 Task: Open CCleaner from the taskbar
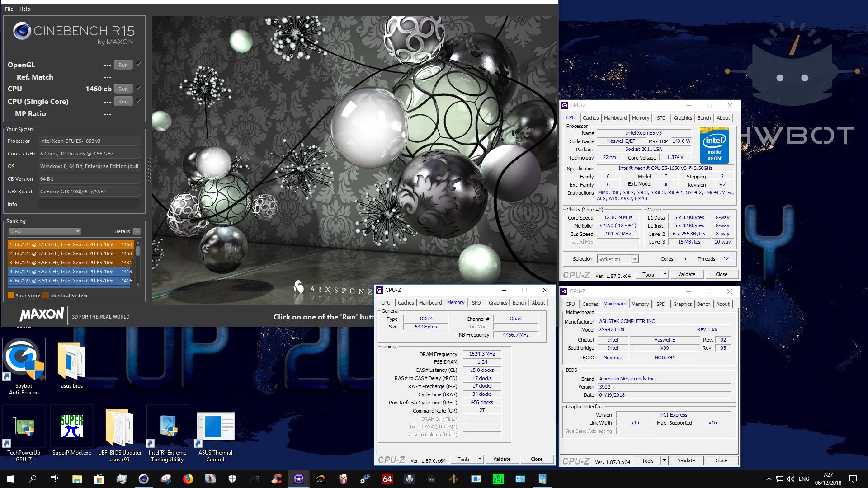tap(276, 479)
